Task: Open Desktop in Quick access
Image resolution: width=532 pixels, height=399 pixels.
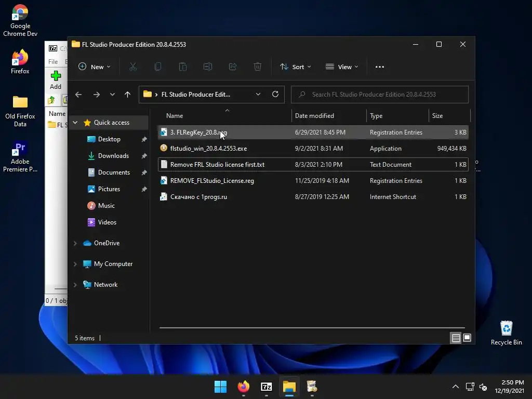Action: coord(109,139)
